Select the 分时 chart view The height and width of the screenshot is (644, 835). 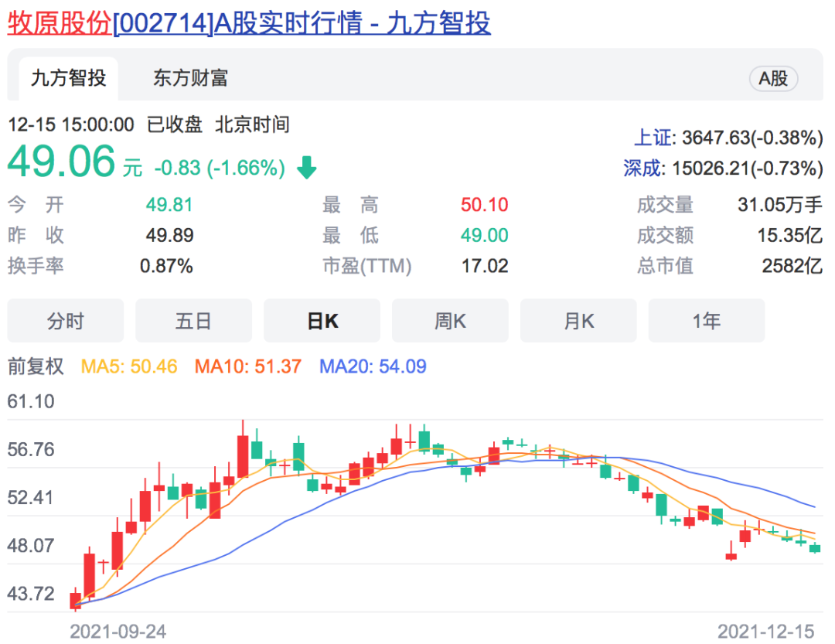[x=65, y=320]
